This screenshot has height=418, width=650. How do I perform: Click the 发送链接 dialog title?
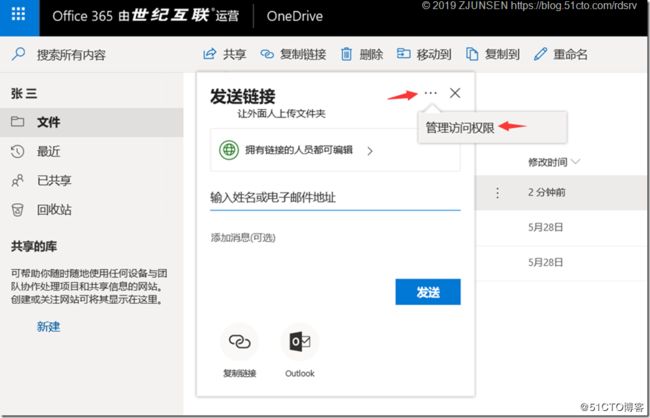(243, 96)
